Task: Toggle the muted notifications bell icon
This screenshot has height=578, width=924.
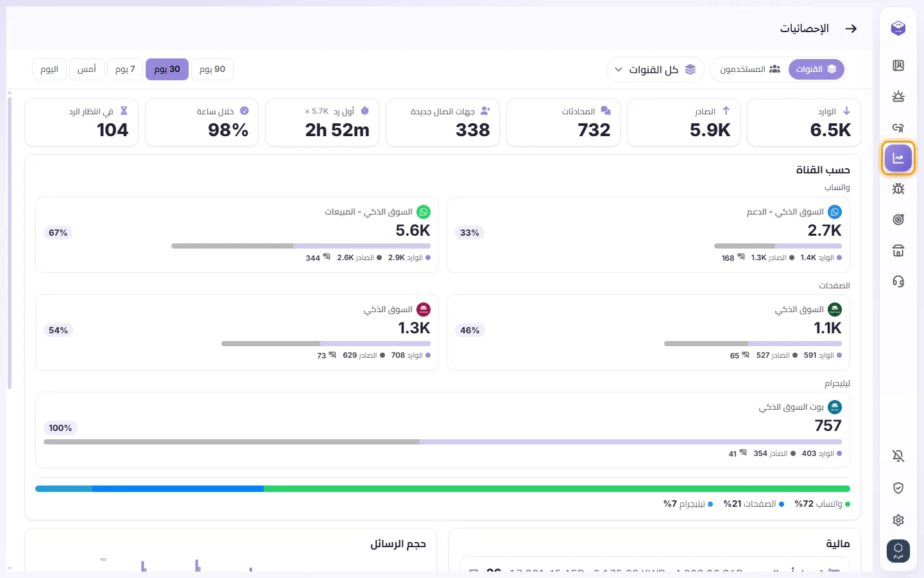Action: point(898,456)
